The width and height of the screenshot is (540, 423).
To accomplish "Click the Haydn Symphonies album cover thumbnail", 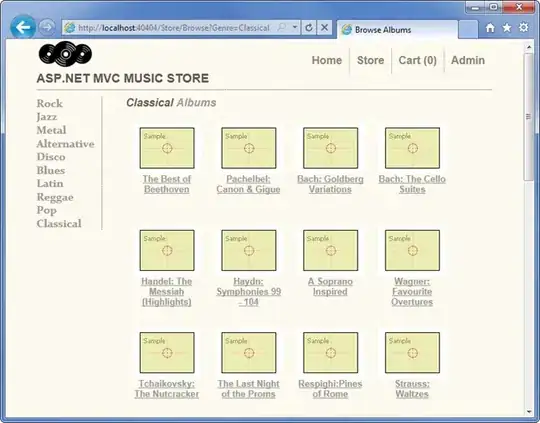I will pyautogui.click(x=249, y=250).
